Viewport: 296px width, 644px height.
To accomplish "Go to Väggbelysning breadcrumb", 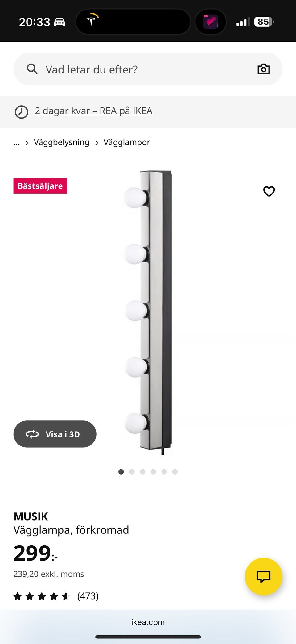I will pyautogui.click(x=61, y=142).
